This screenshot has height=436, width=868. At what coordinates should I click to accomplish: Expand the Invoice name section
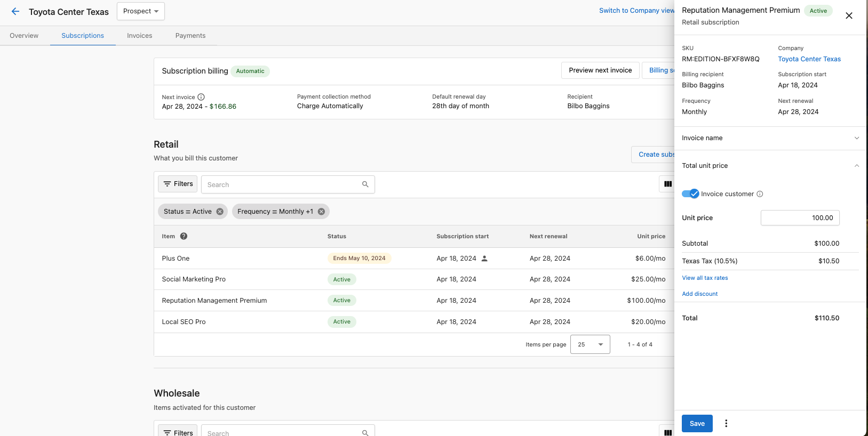pyautogui.click(x=770, y=138)
